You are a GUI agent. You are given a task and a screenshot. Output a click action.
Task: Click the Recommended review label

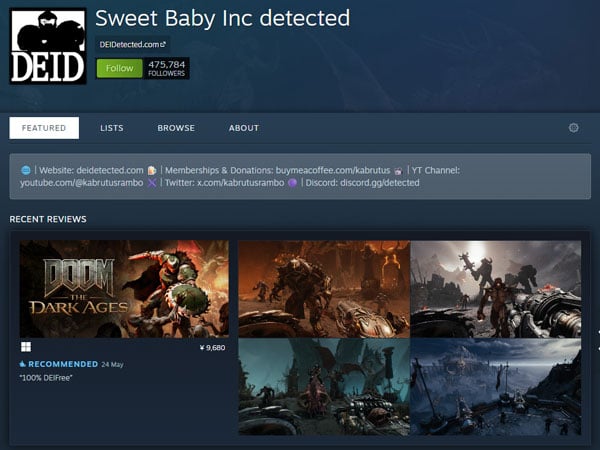pos(63,364)
